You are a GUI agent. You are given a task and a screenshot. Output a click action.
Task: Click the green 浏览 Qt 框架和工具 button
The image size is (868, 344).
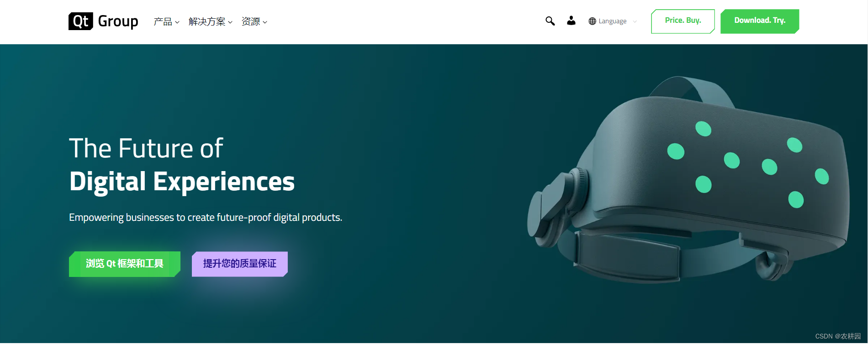click(x=125, y=264)
